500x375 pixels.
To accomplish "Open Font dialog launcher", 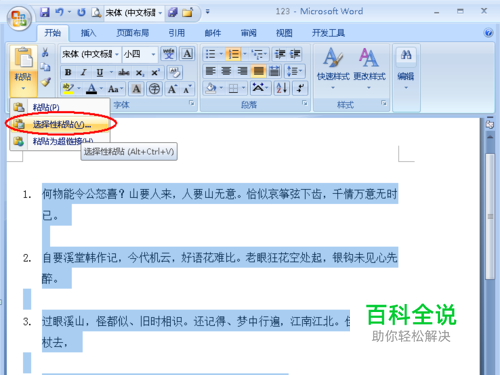I will click(192, 103).
